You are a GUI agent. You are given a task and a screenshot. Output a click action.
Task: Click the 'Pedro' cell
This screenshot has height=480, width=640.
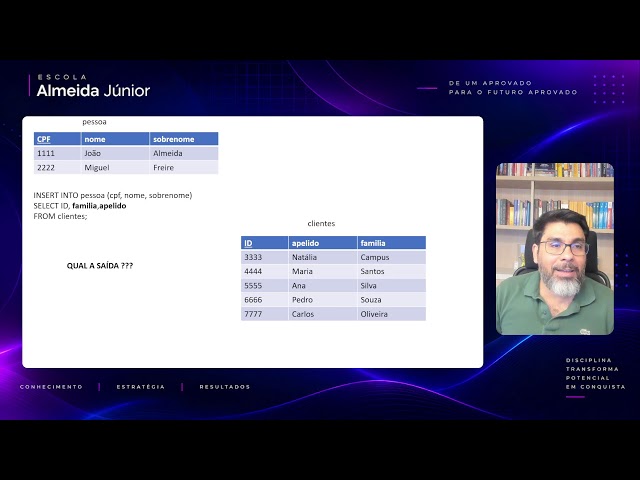click(x=323, y=300)
